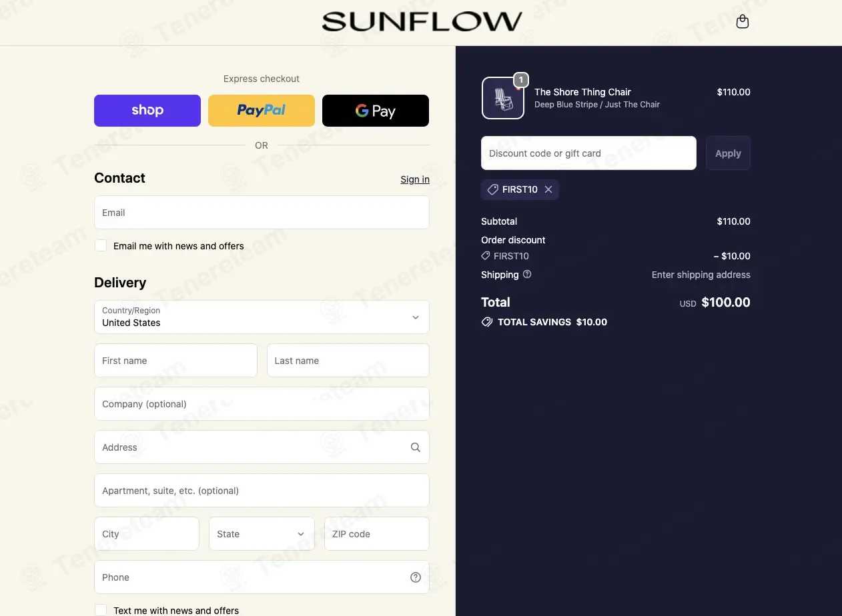Pay with Shop express checkout

pyautogui.click(x=147, y=111)
